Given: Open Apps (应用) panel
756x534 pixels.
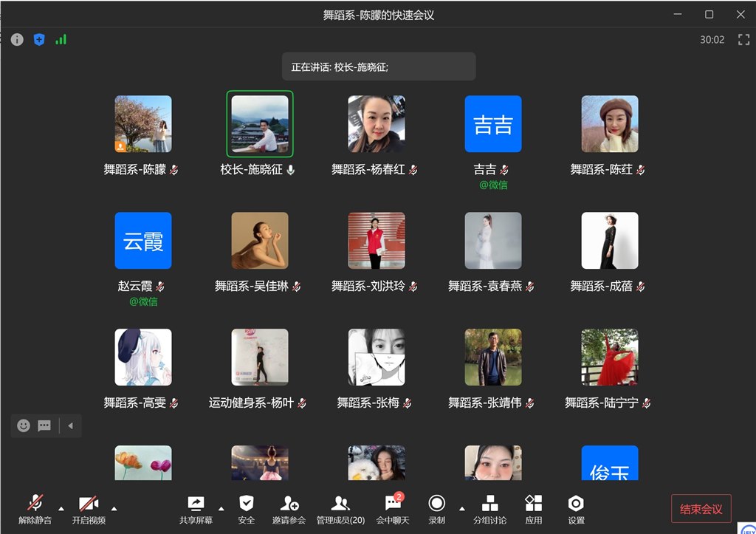Looking at the screenshot, I should (x=533, y=508).
